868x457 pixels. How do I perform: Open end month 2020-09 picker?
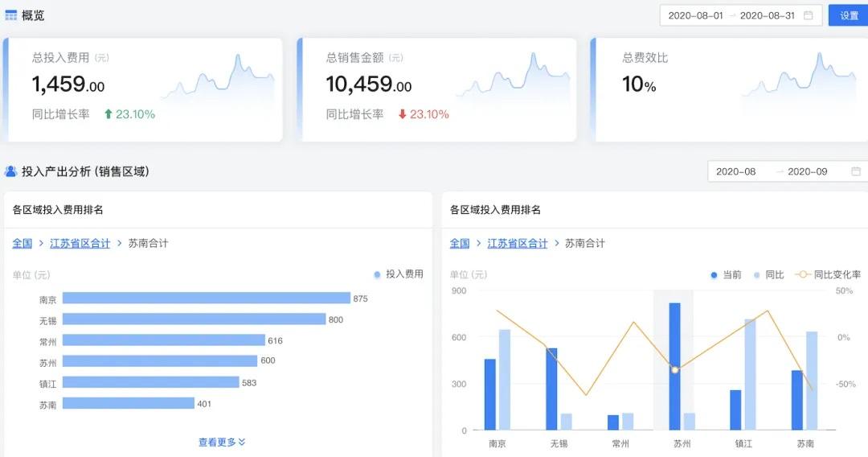807,171
